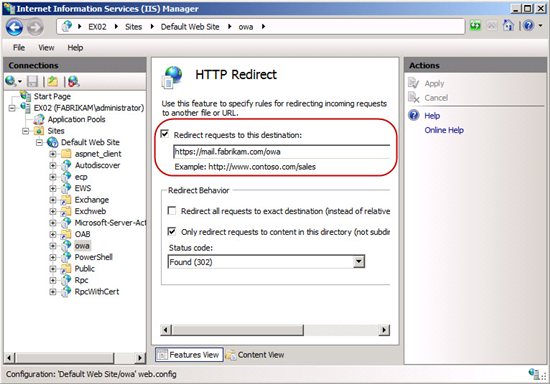
Task: Click the Back navigation arrow
Action: (14, 27)
